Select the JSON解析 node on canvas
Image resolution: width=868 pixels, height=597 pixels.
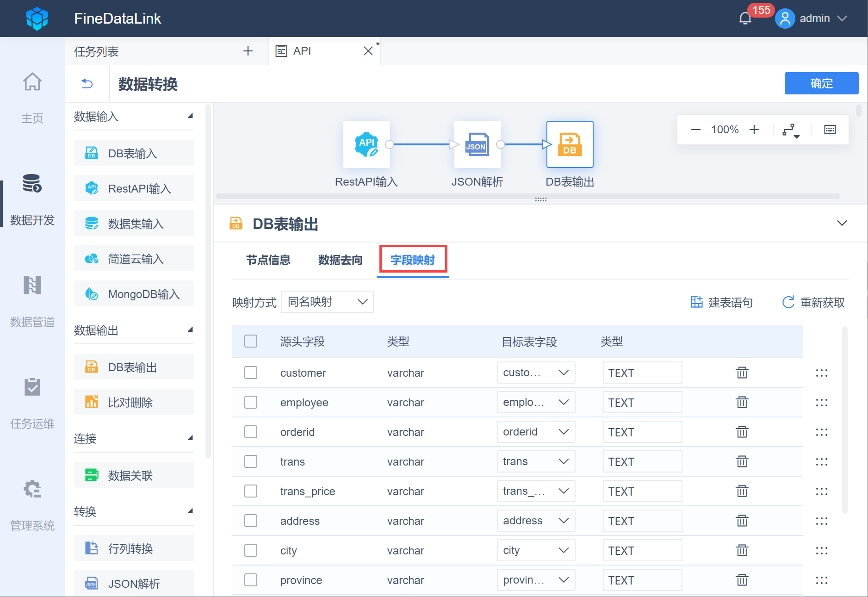click(477, 144)
